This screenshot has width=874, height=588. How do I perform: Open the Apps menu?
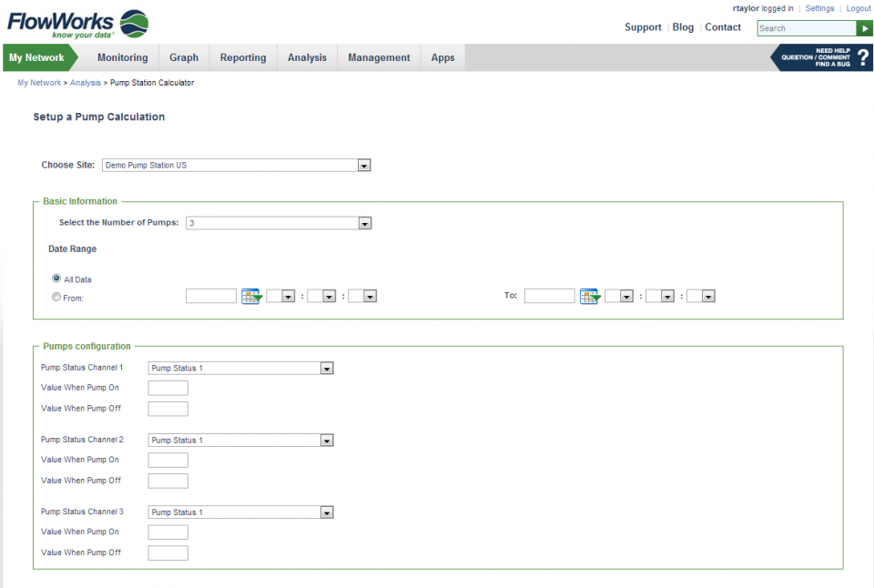pos(442,57)
